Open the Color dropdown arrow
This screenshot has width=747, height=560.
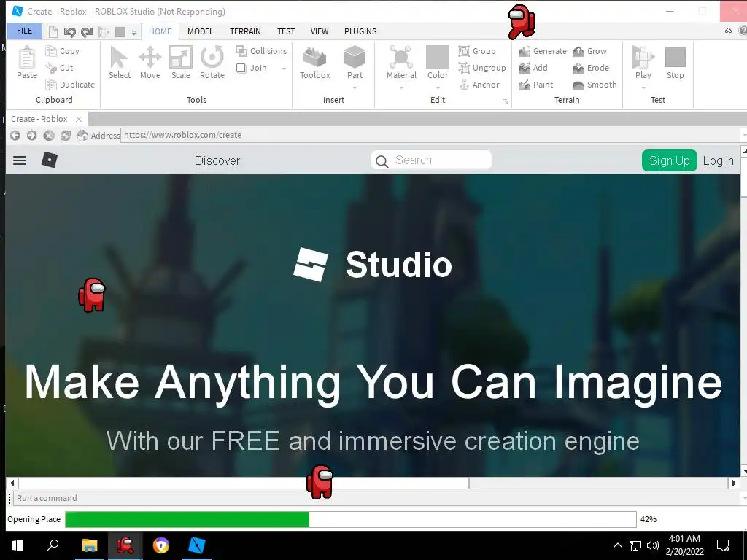(x=438, y=87)
